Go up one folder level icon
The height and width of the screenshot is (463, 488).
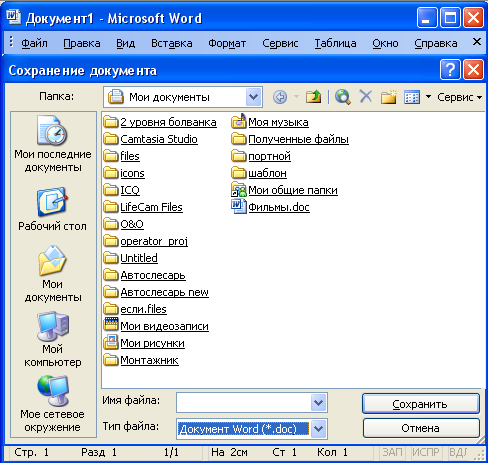[313, 97]
